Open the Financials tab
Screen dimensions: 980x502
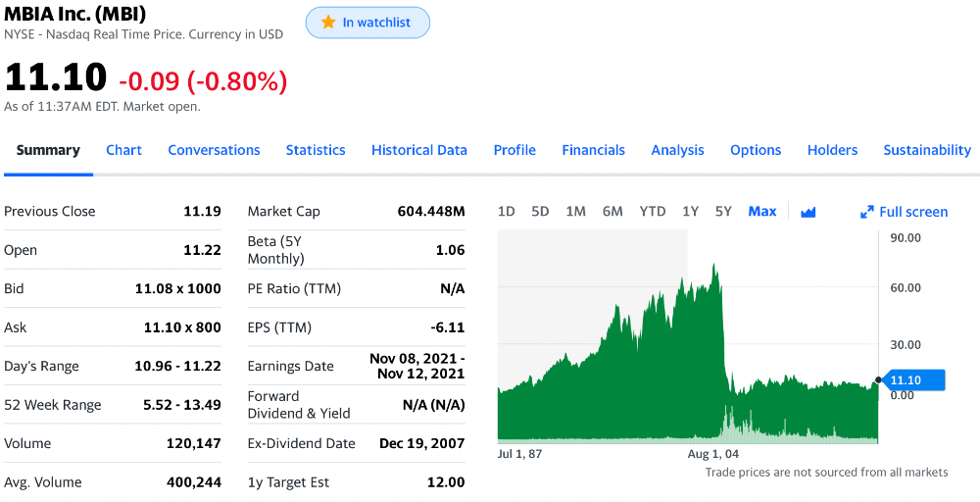[593, 150]
